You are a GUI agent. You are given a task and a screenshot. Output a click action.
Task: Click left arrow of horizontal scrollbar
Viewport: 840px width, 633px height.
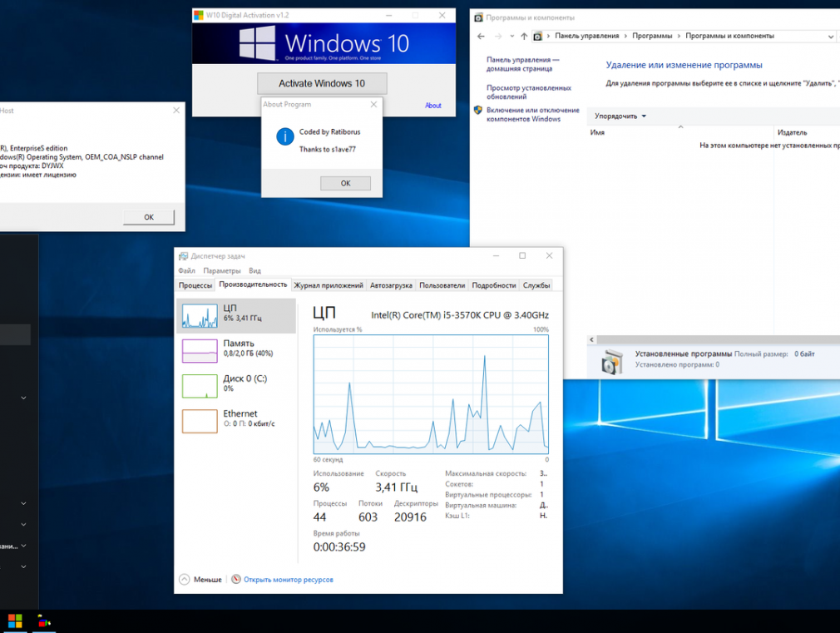click(591, 340)
